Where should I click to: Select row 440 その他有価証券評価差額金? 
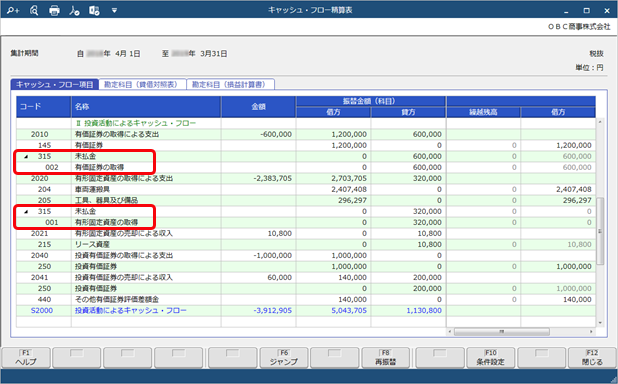306,300
